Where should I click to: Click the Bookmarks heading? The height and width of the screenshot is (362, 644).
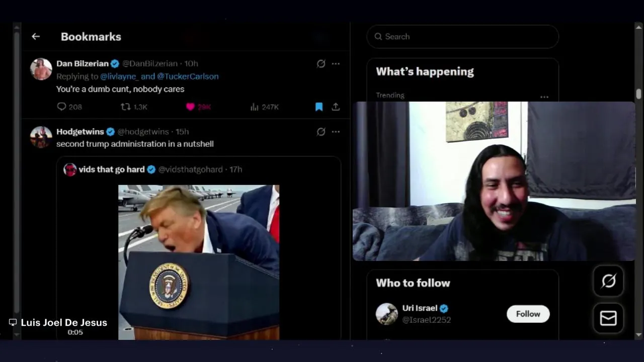point(91,37)
